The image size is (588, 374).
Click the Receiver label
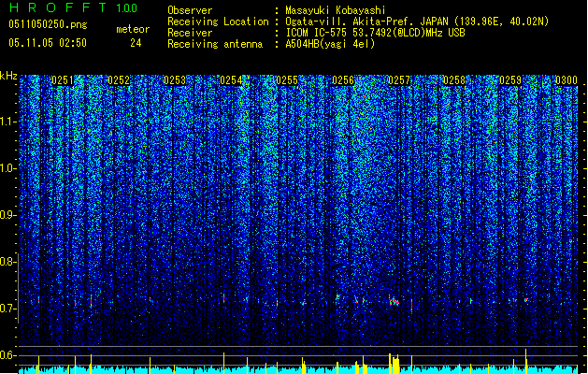pos(190,33)
